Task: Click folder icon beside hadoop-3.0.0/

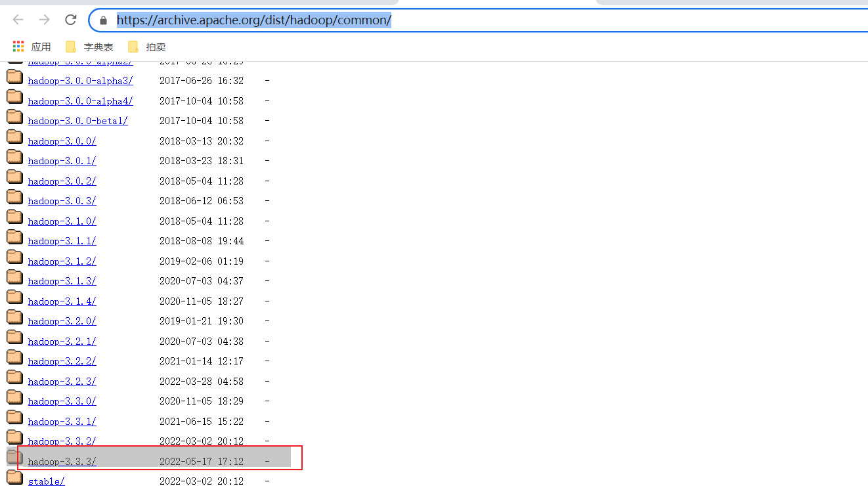Action: tap(14, 137)
